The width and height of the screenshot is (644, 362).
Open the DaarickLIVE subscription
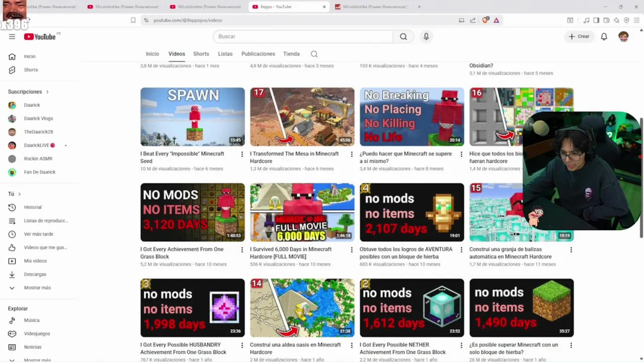(39, 145)
